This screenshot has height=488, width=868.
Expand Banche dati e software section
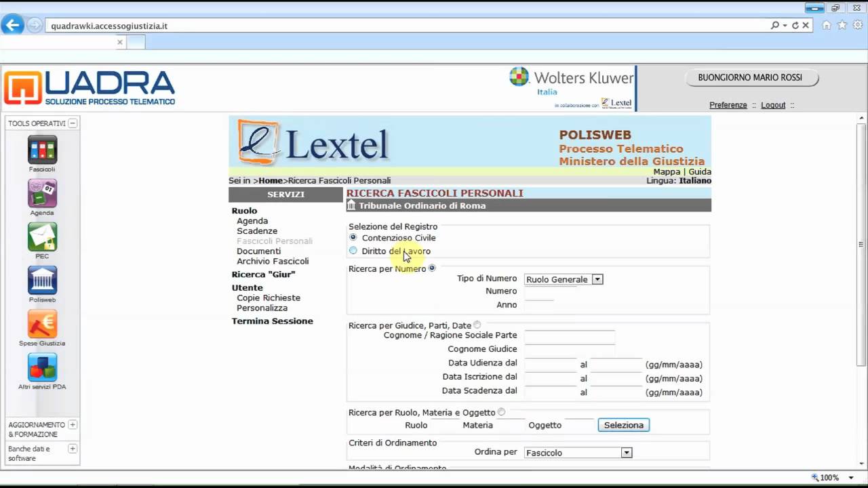[73, 449]
